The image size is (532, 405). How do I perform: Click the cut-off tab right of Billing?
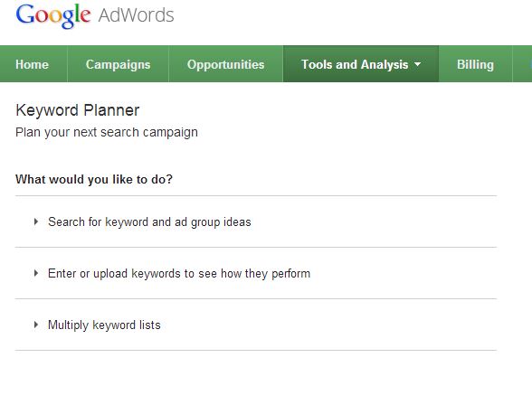[x=523, y=64]
